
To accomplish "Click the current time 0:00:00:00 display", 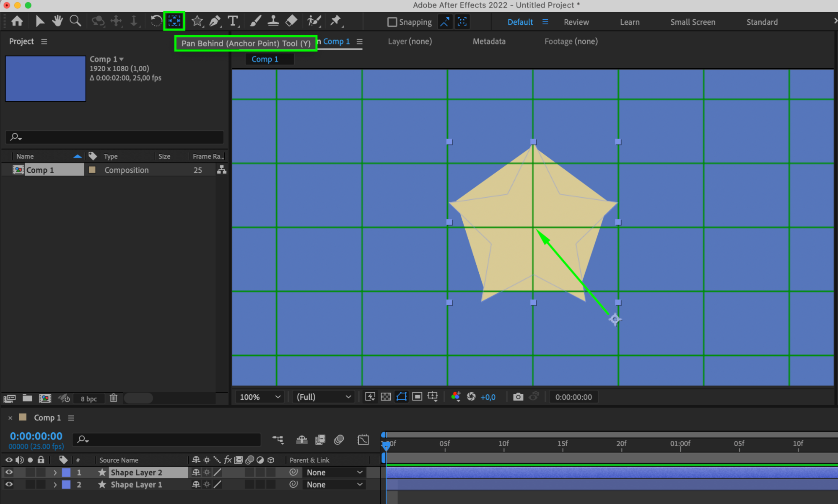I will (36, 436).
